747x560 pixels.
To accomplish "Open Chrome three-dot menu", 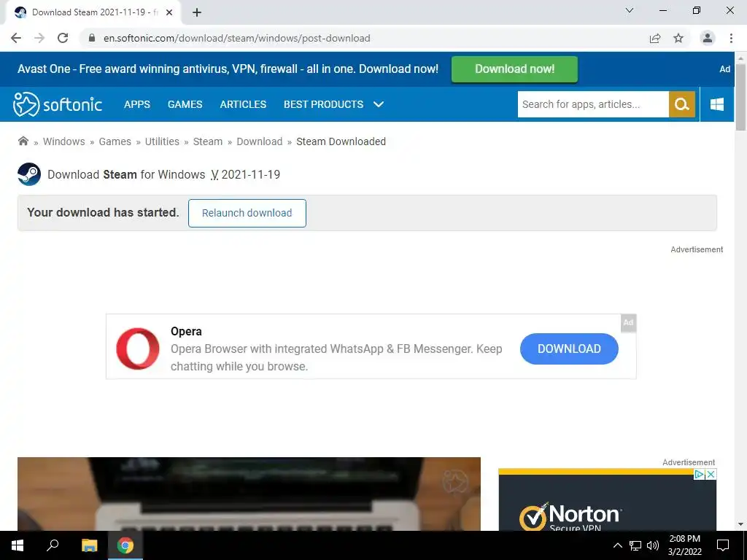I will click(x=731, y=38).
